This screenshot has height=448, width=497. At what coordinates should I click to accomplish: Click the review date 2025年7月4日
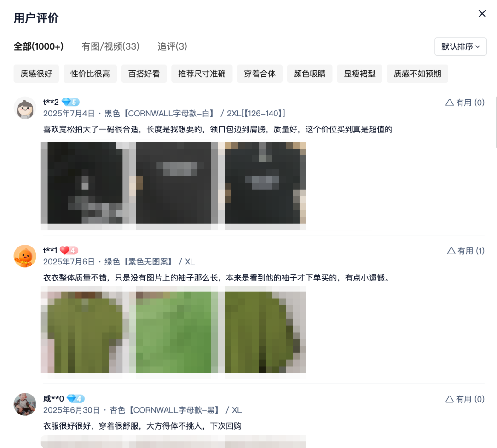69,114
